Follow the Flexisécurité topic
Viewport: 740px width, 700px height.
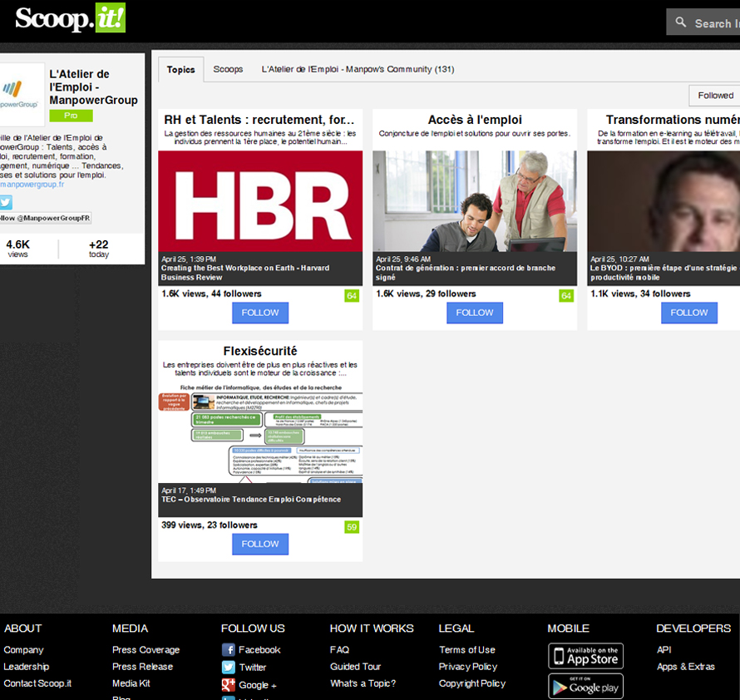(x=260, y=545)
